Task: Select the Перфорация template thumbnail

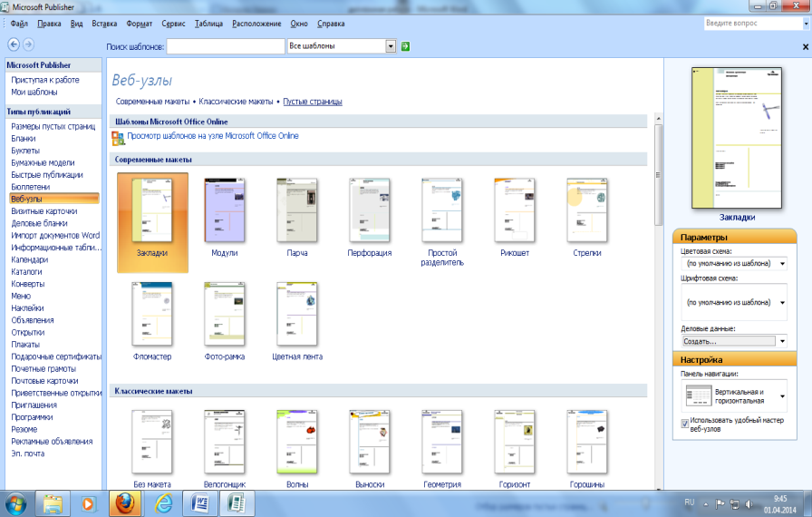Action: [x=370, y=210]
